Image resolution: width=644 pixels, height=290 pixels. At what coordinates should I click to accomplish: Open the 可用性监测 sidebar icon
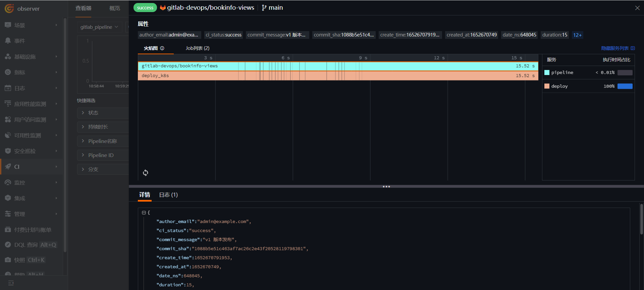pos(8,135)
